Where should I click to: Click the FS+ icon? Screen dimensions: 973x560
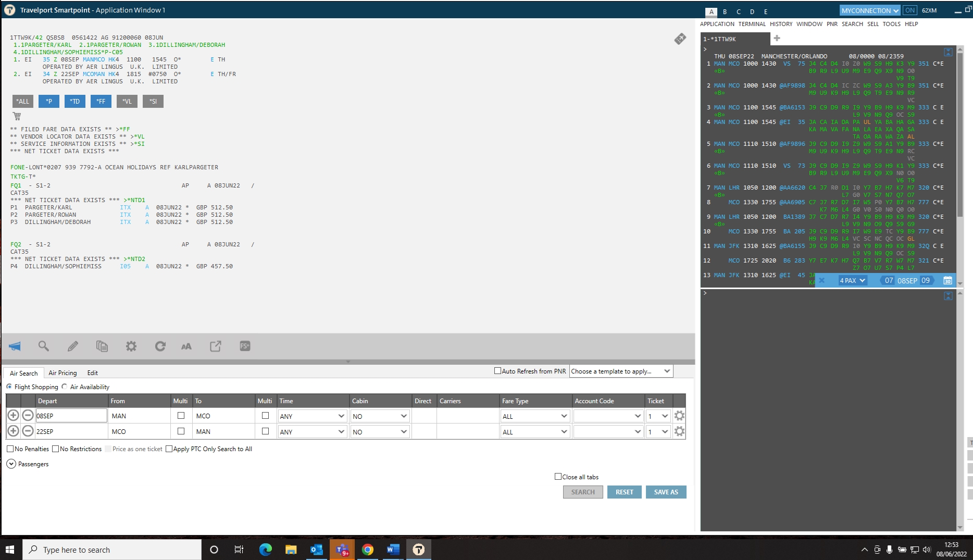pos(245,346)
